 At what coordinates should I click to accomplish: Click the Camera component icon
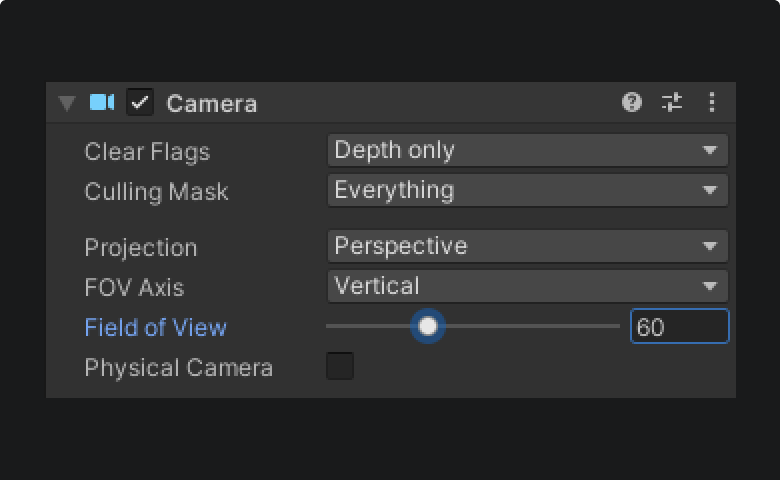pos(102,102)
